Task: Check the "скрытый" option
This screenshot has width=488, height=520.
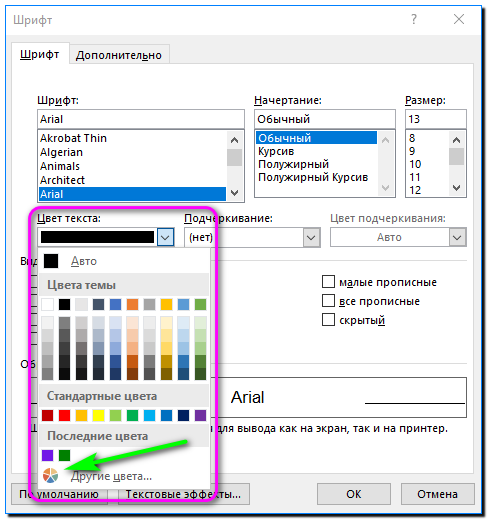Action: pyautogui.click(x=328, y=319)
